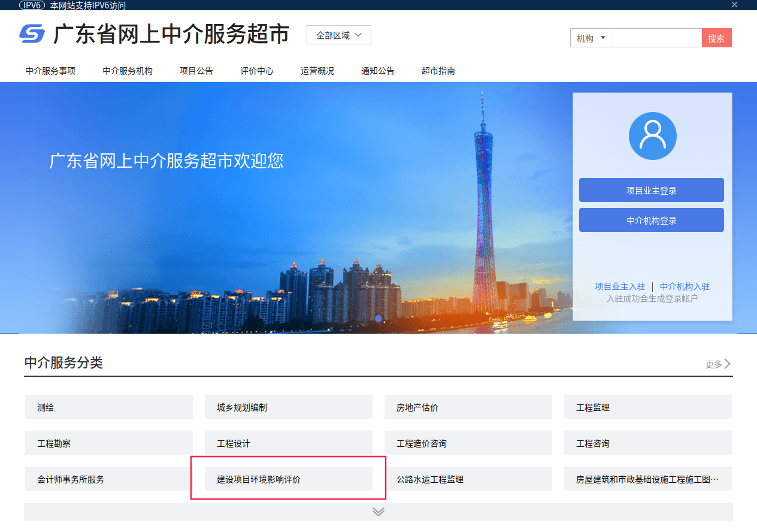757x532 pixels.
Task: Select 房地产估价 service category
Action: 468,407
